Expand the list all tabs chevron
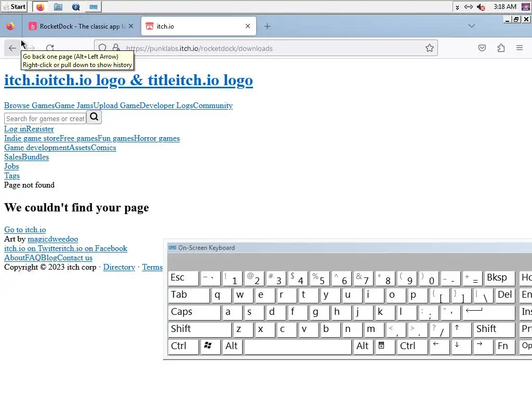This screenshot has height=399, width=532. tap(472, 26)
